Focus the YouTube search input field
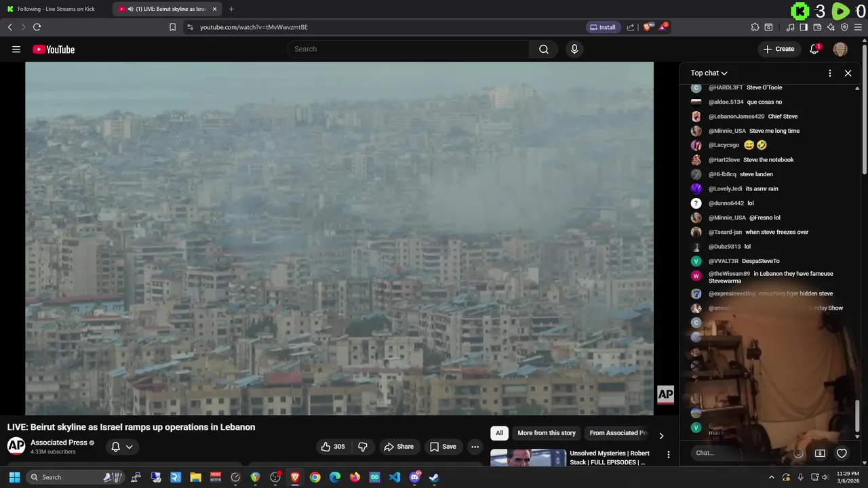 [408, 49]
